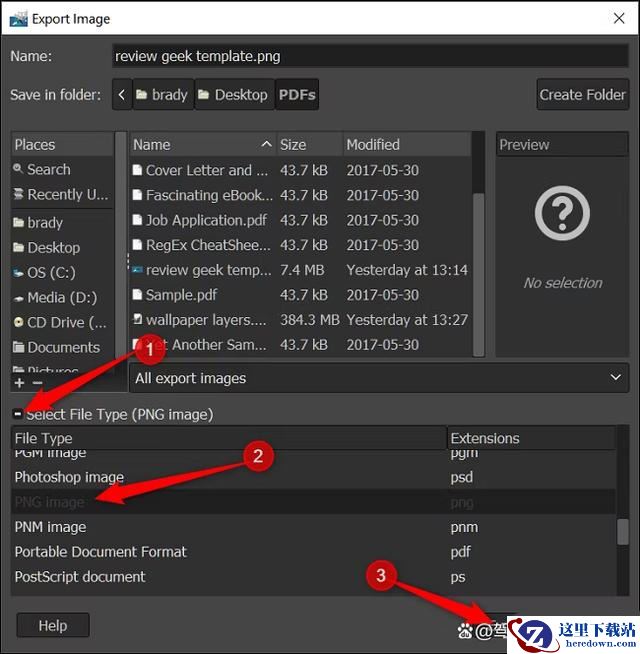
Task: Select Portable Document Format file type
Action: pyautogui.click(x=313, y=552)
